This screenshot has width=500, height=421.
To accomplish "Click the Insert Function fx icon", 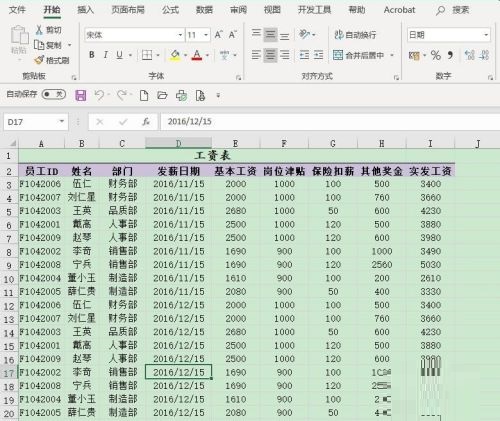I will (146, 122).
